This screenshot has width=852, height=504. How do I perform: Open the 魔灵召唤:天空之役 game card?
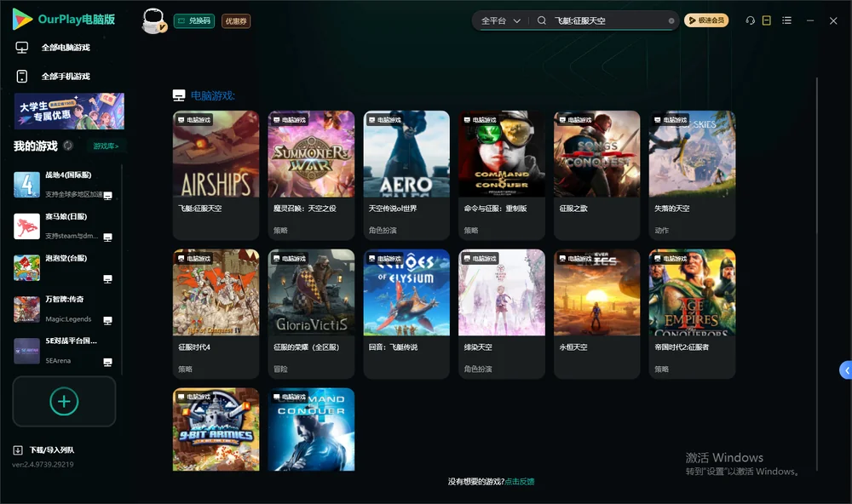click(311, 175)
